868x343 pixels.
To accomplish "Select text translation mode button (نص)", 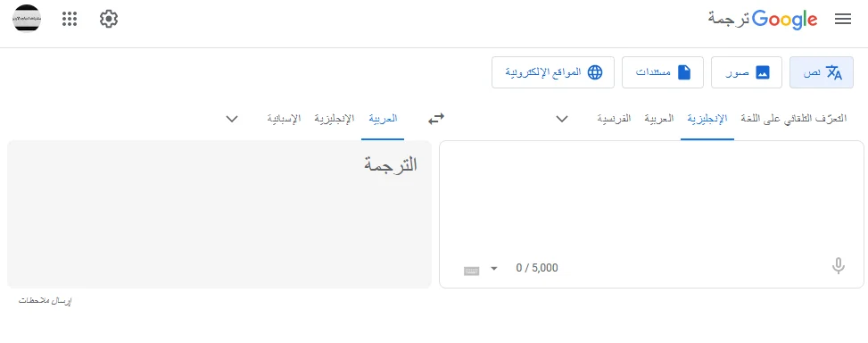I will click(x=822, y=72).
